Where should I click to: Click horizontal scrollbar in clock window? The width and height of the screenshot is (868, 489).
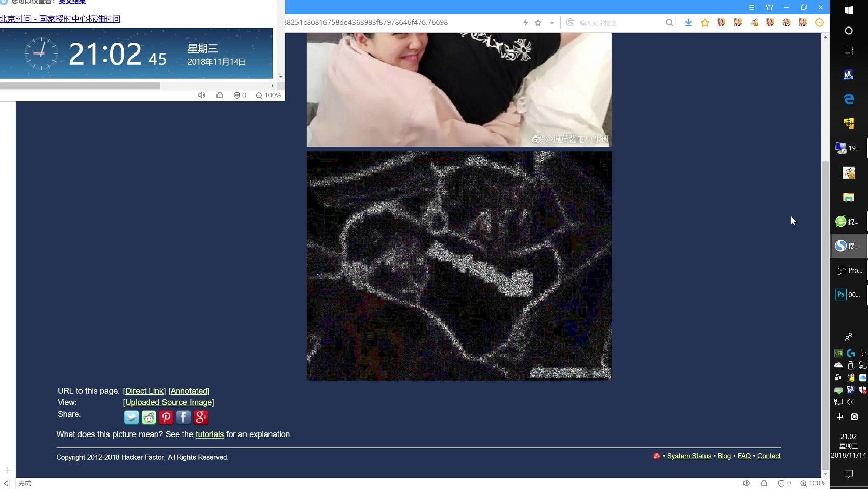[80, 86]
